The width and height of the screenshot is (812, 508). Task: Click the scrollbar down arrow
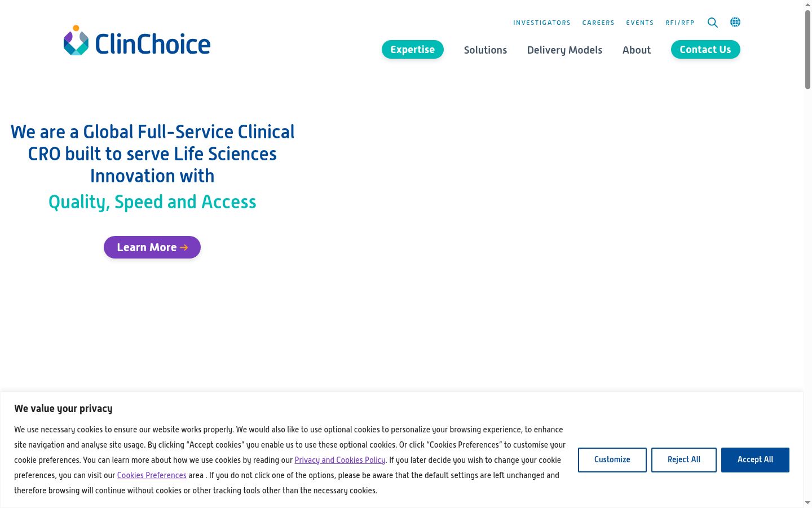point(807,502)
